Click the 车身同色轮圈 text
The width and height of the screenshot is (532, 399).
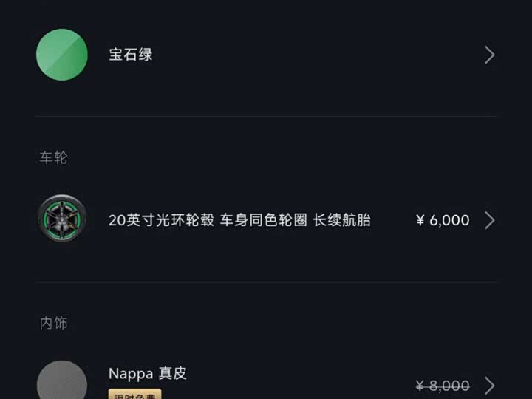tap(263, 220)
